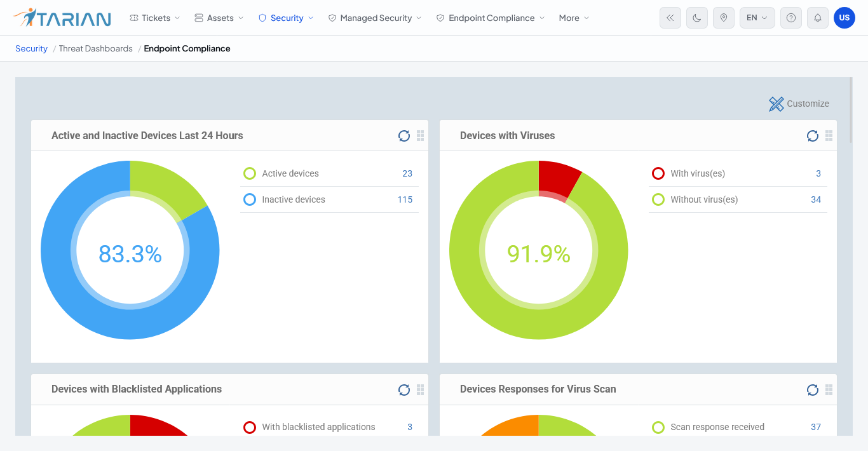Click Devices with Viruses widget title
Viewport: 868px width, 451px height.
[507, 135]
